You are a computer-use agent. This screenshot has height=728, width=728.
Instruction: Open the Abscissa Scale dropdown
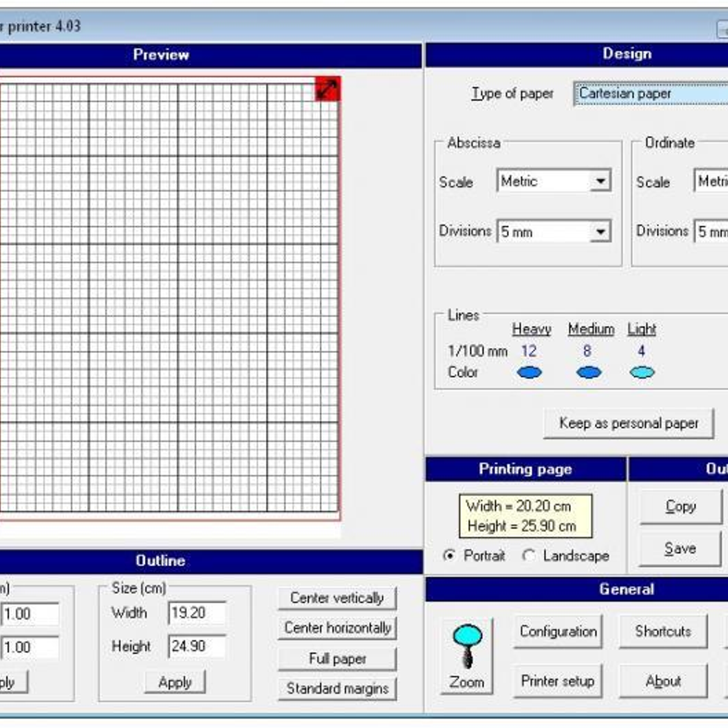pyautogui.click(x=600, y=181)
